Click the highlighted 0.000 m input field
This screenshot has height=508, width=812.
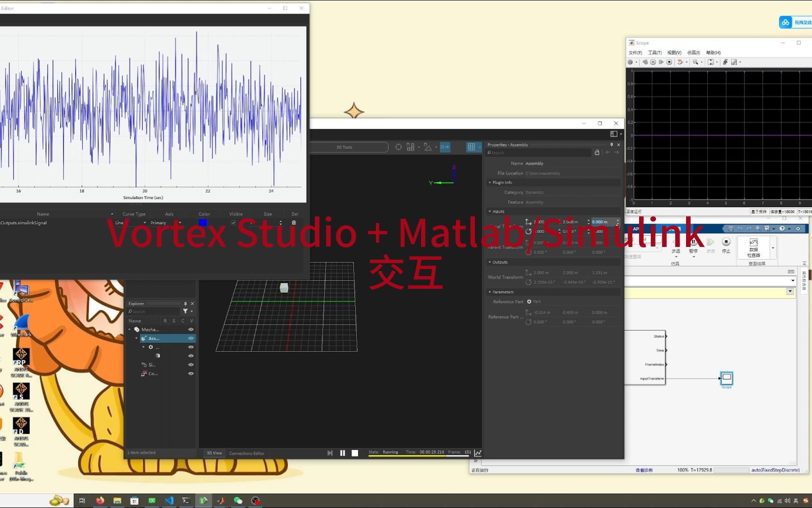click(603, 222)
